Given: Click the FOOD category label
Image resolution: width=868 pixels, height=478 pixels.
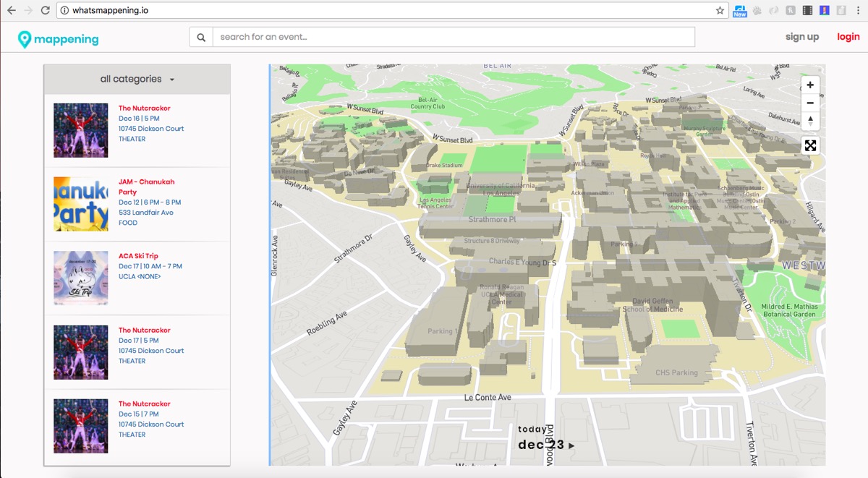Looking at the screenshot, I should pyautogui.click(x=128, y=223).
